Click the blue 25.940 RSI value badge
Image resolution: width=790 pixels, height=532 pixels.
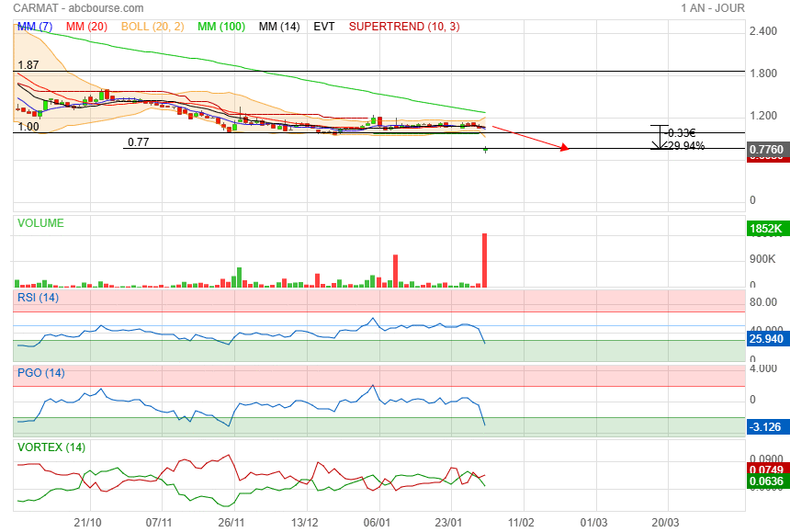[x=765, y=339]
